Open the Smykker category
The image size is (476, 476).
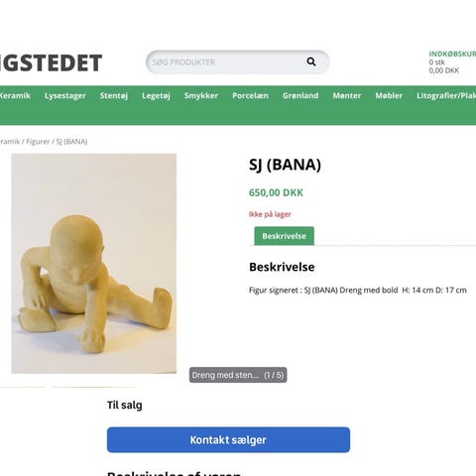pyautogui.click(x=201, y=96)
